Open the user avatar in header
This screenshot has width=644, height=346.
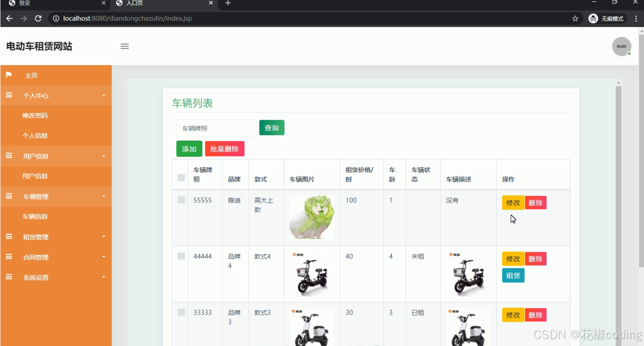[622, 46]
